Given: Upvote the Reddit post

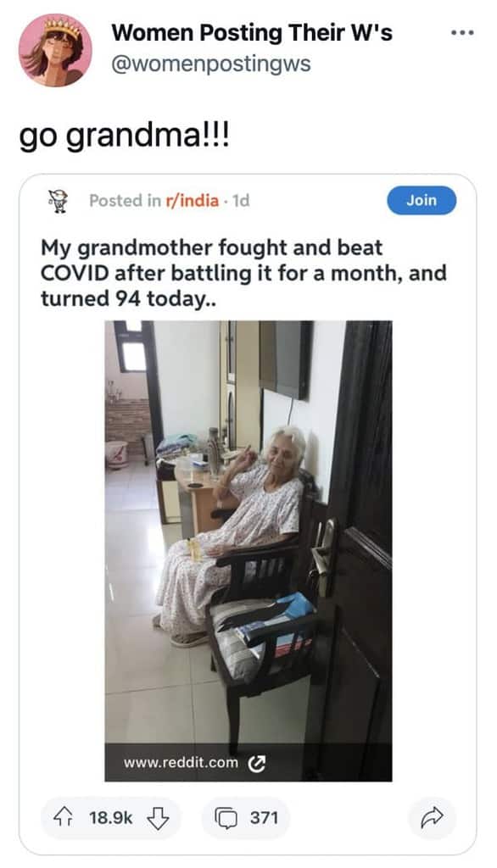Looking at the screenshot, I should pos(63,818).
